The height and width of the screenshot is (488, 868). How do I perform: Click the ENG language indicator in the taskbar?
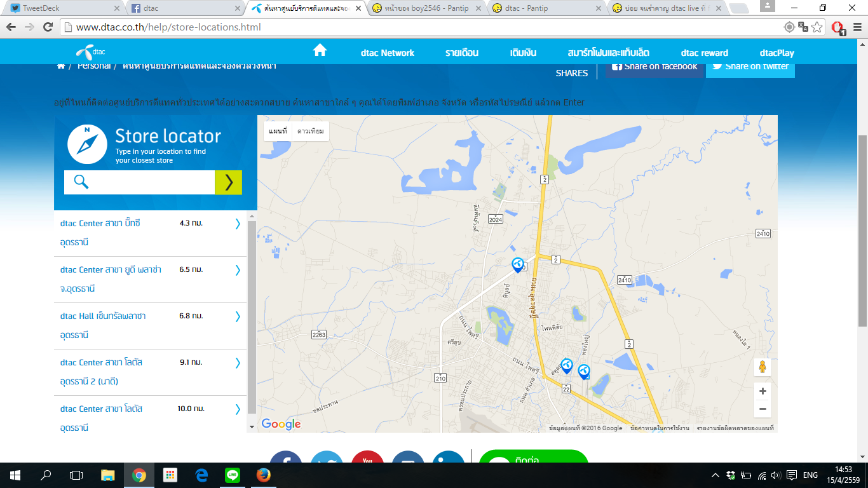tap(811, 475)
